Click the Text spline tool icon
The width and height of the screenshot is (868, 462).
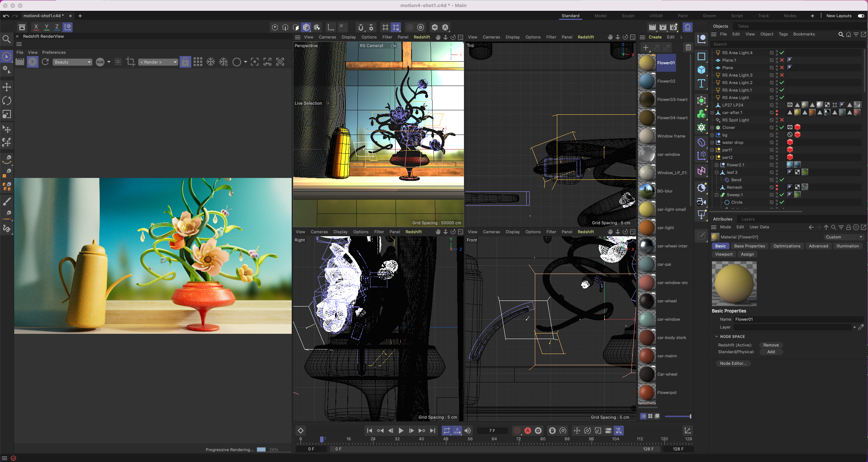click(701, 83)
